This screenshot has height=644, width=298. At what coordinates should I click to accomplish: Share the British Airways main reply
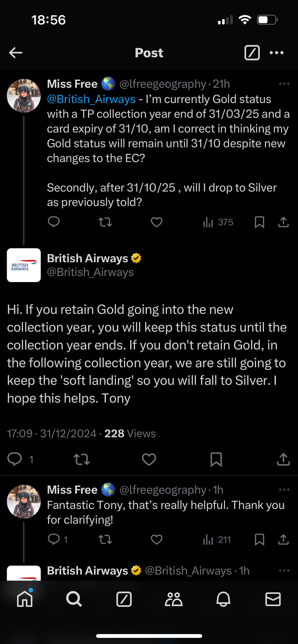283,459
